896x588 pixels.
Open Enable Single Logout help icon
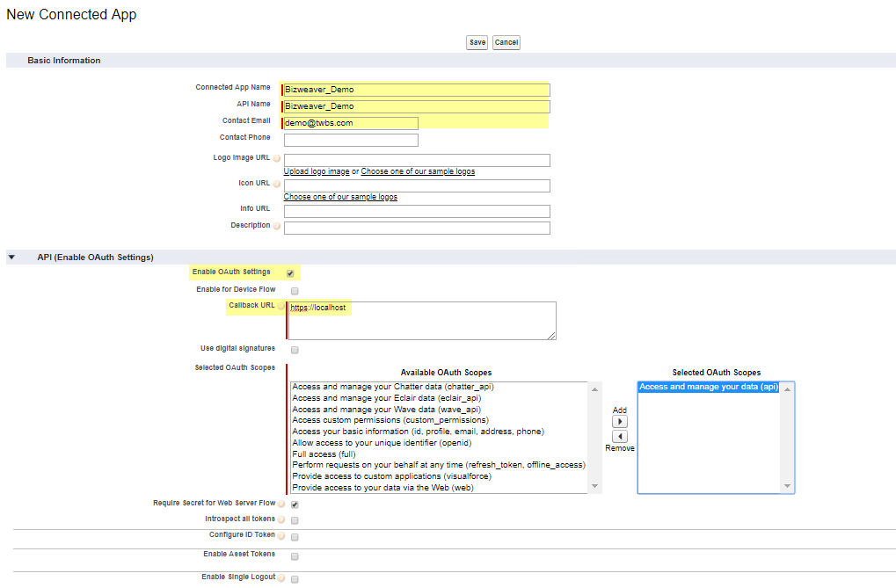(x=281, y=578)
